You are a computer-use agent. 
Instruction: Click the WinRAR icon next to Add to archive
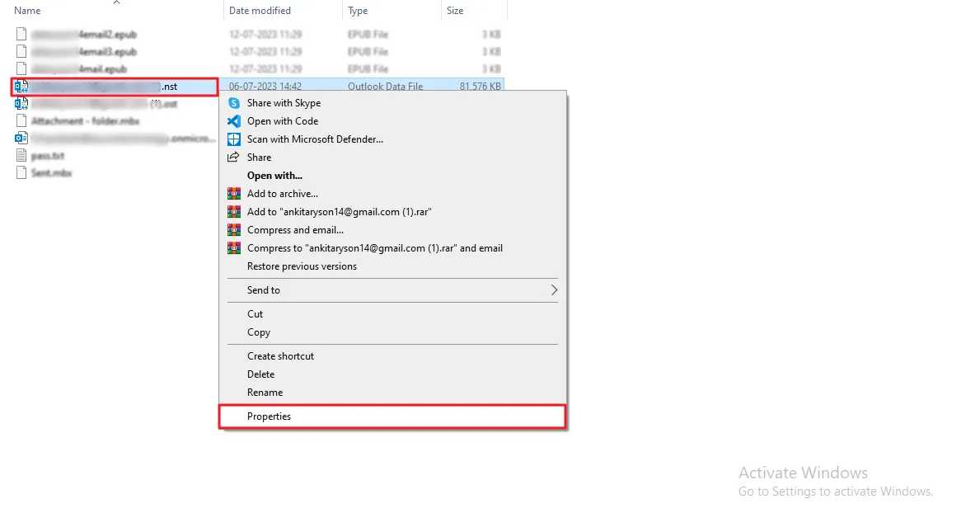coord(234,194)
